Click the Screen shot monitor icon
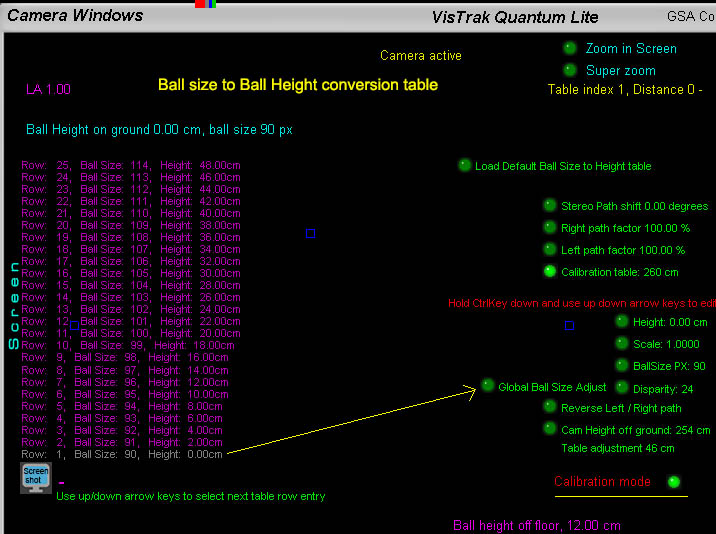 pyautogui.click(x=35, y=477)
